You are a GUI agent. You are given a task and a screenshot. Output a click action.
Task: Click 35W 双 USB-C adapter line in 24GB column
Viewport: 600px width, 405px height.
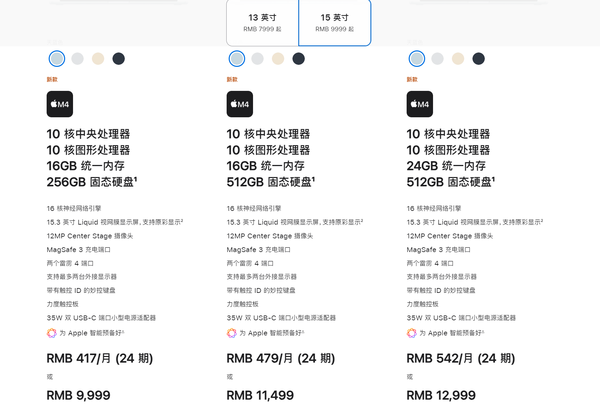[461, 318]
